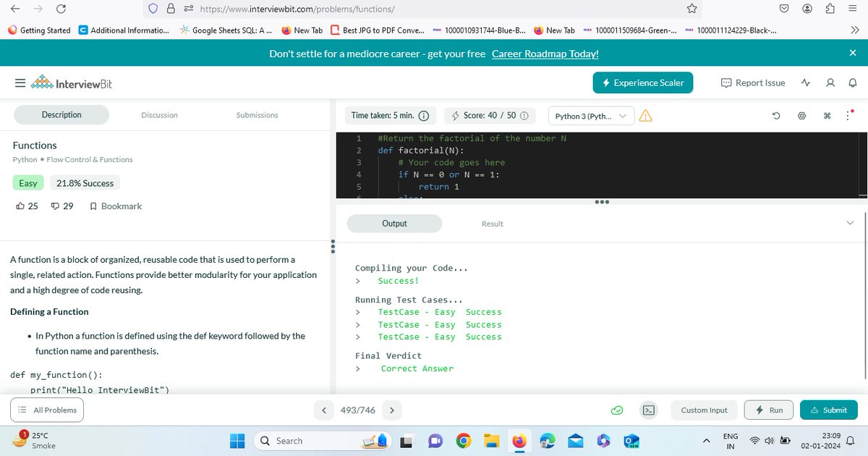Click Experience Scaler button
The width and height of the screenshot is (868, 456).
coord(643,83)
